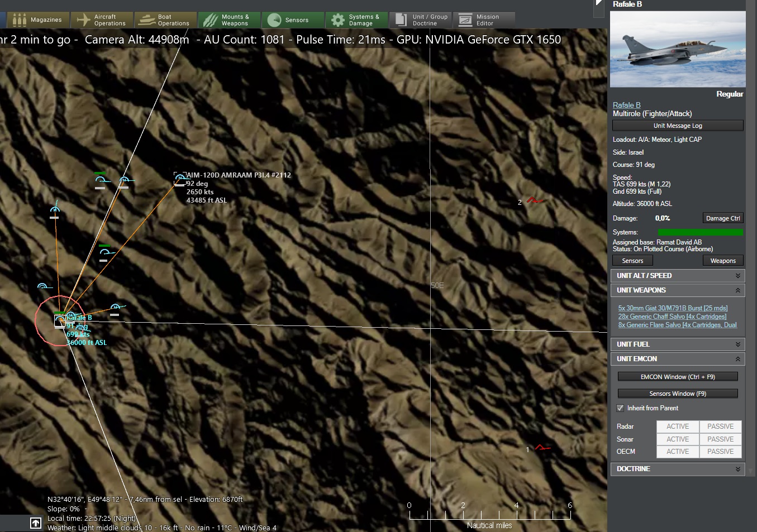Screen dimensions: 757x532
Task: Open Systems & Damage gear icon
Action: (338, 21)
